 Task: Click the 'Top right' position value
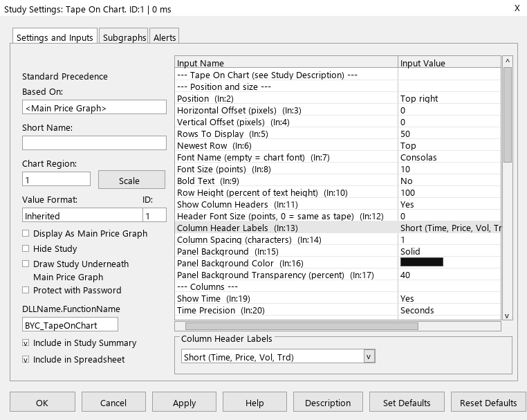[419, 98]
